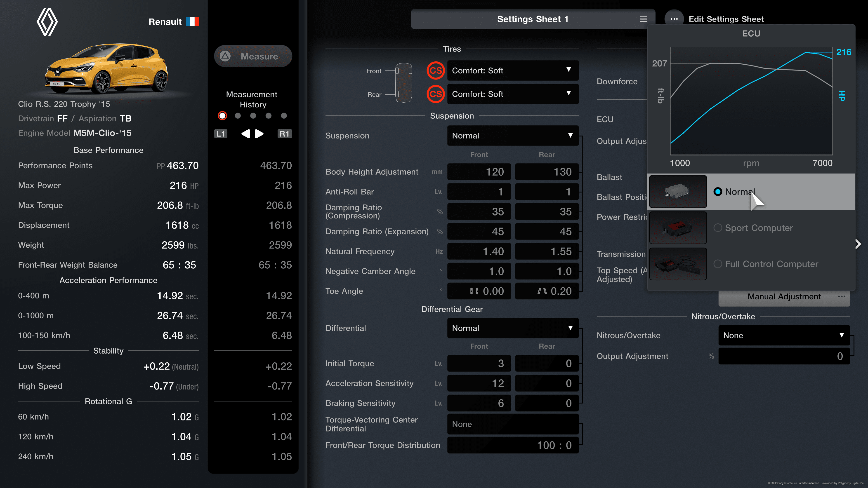Select Normal ECU radio option
Screen dimensions: 868x488
point(717,192)
